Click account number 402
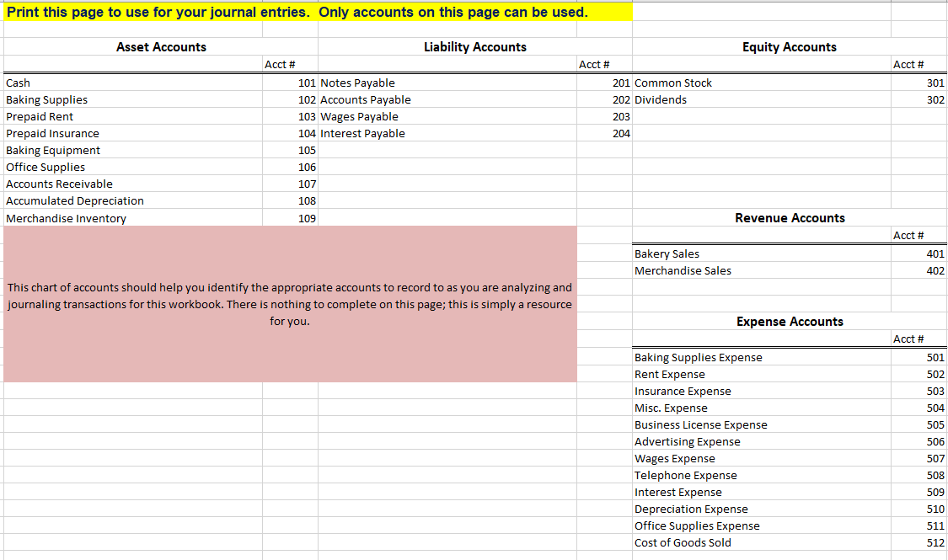The image size is (948, 560). (x=919, y=270)
